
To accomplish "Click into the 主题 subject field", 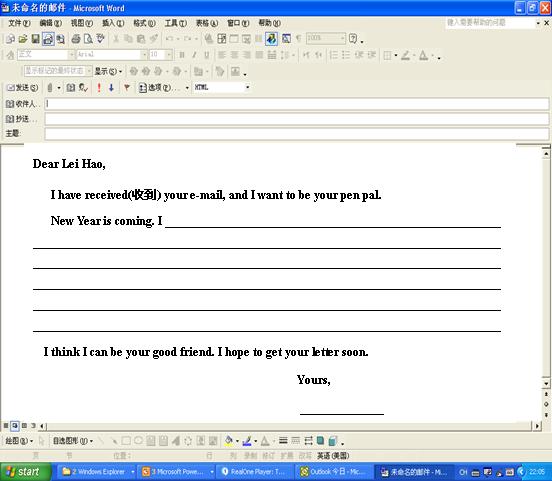I will (296, 134).
